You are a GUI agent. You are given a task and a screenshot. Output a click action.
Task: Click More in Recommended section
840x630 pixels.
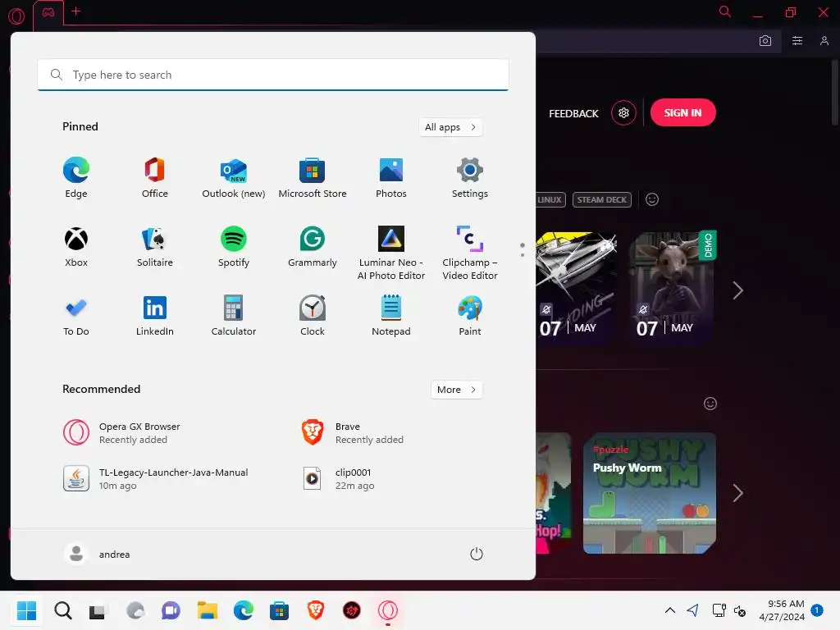point(456,390)
